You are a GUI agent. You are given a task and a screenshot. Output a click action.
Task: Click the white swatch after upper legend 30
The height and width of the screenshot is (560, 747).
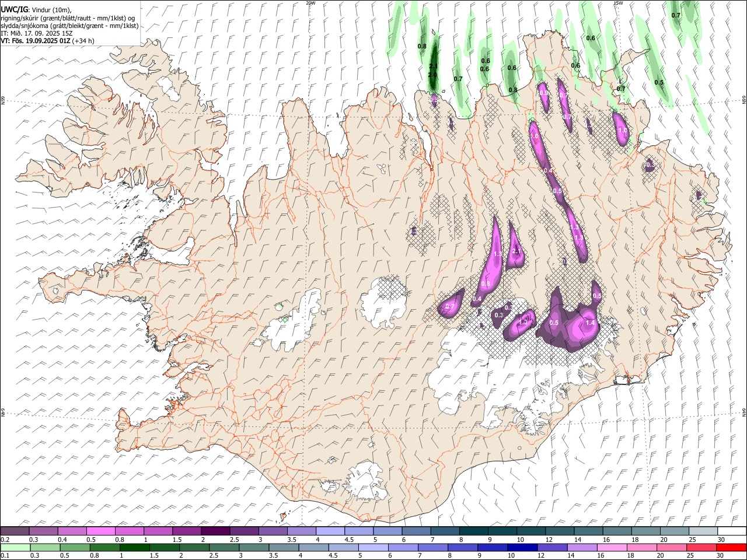pyautogui.click(x=731, y=531)
